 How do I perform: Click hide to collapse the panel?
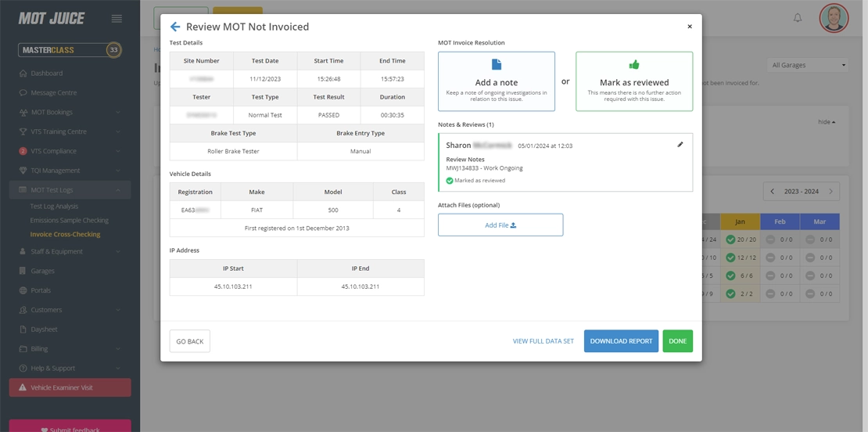pos(827,122)
